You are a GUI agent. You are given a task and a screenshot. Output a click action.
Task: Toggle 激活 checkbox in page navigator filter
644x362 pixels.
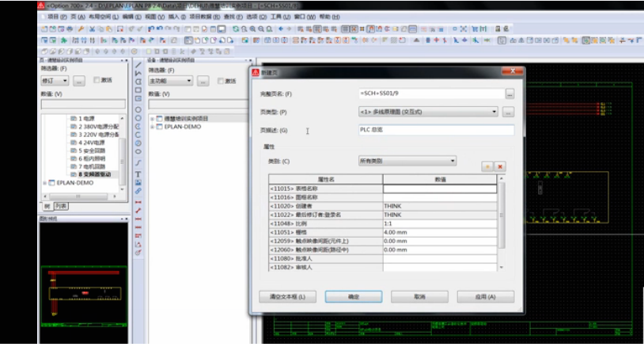pos(97,80)
